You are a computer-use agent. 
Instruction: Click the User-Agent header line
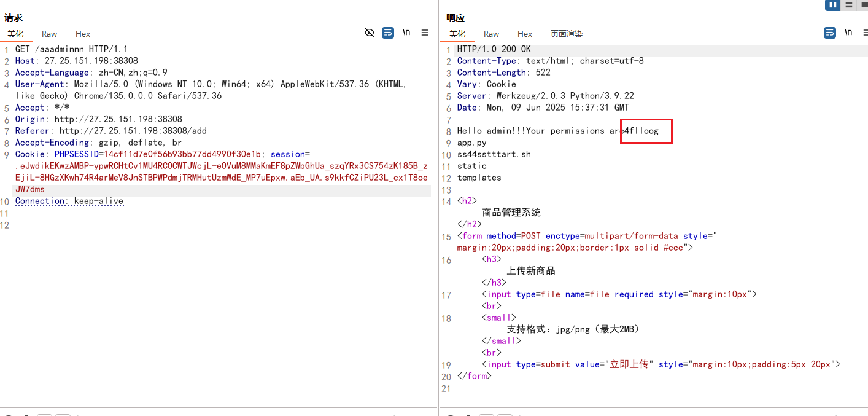pyautogui.click(x=211, y=90)
